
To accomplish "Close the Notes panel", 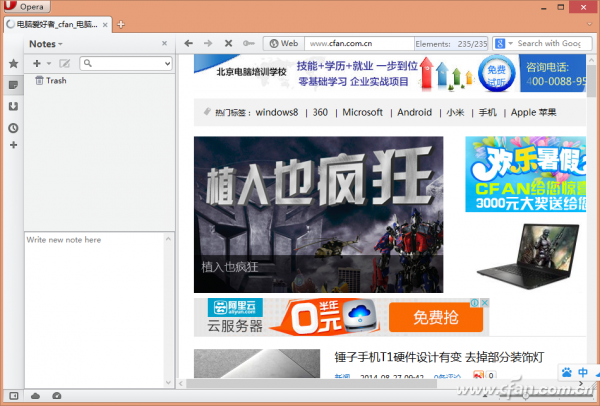I will coord(165,44).
